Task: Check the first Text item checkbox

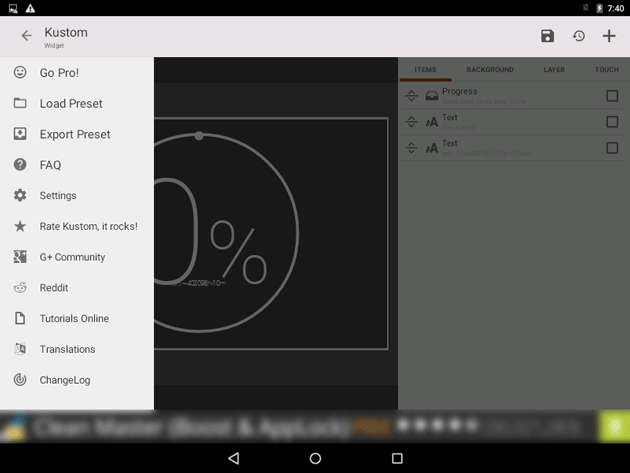Action: click(x=612, y=122)
